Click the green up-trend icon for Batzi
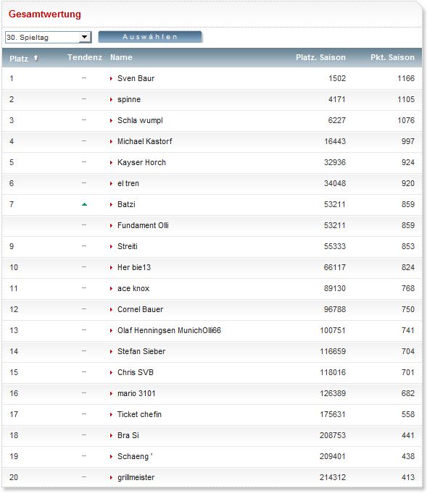 tap(84, 204)
